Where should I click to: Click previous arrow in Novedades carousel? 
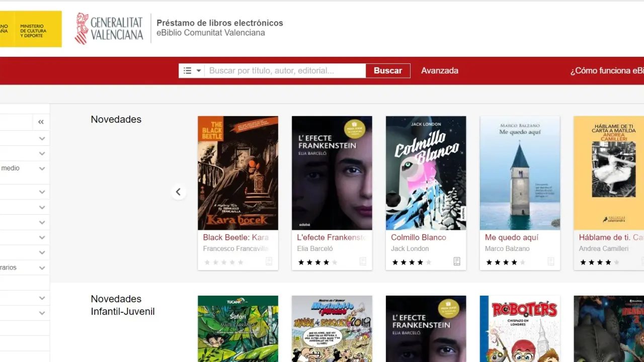(x=178, y=192)
